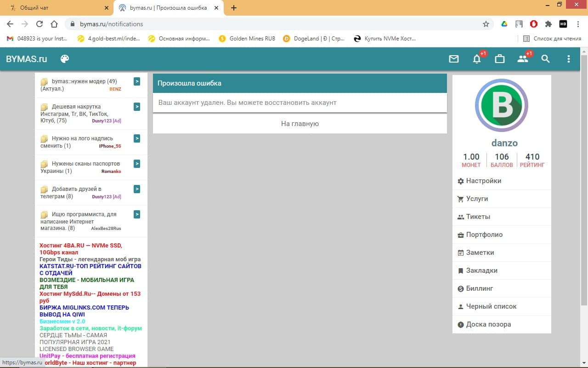Image resolution: width=588 pixels, height=368 pixels.
Task: Open the mail envelope icon
Action: (454, 59)
